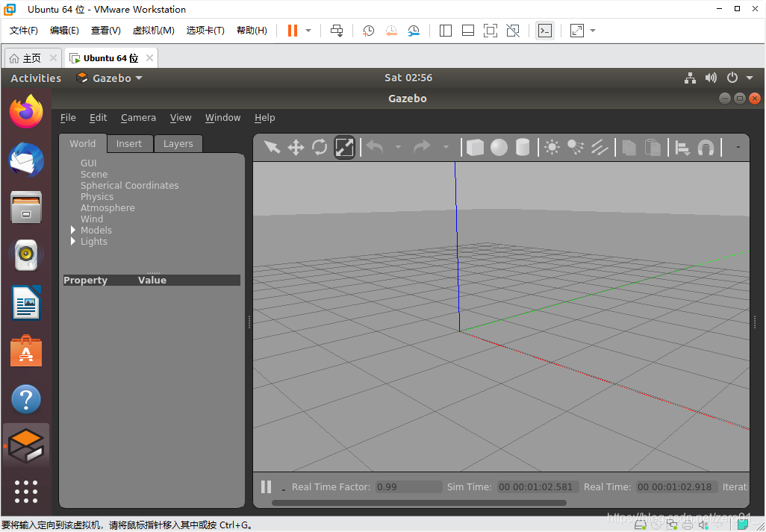This screenshot has height=532, width=766.
Task: Open the Camera menu
Action: [x=138, y=118]
